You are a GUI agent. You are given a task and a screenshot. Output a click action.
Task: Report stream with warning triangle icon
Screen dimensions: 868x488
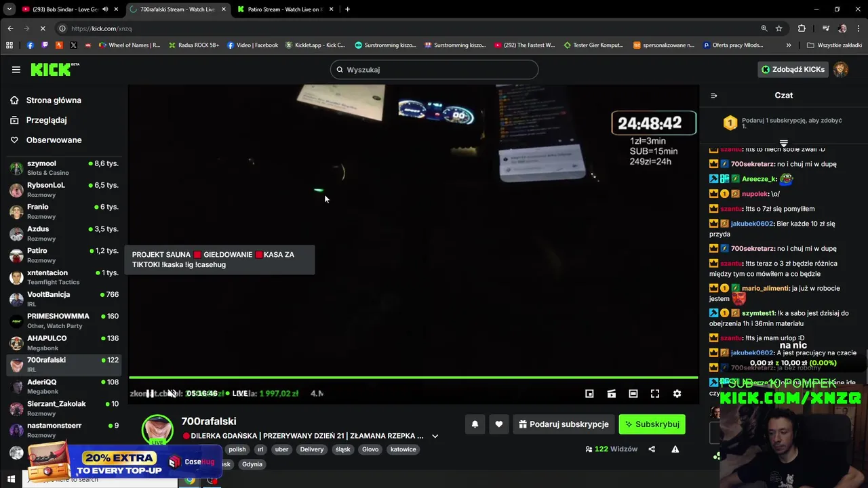[x=675, y=449]
